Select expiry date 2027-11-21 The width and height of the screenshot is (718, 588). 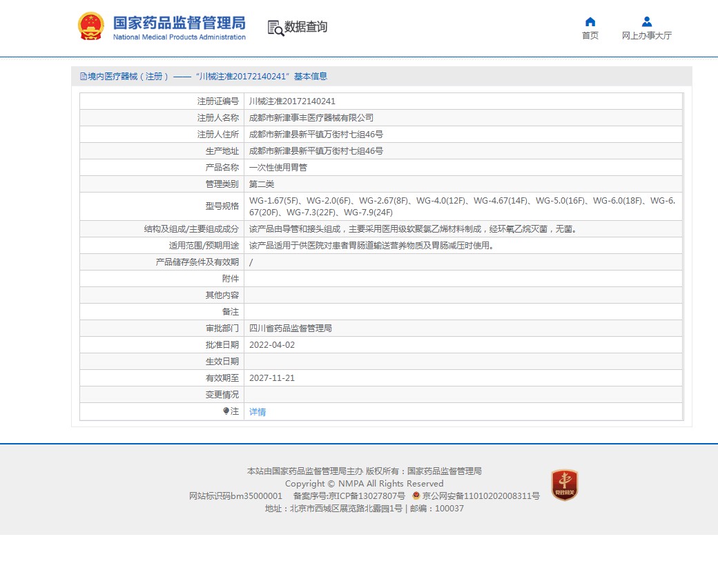point(272,378)
